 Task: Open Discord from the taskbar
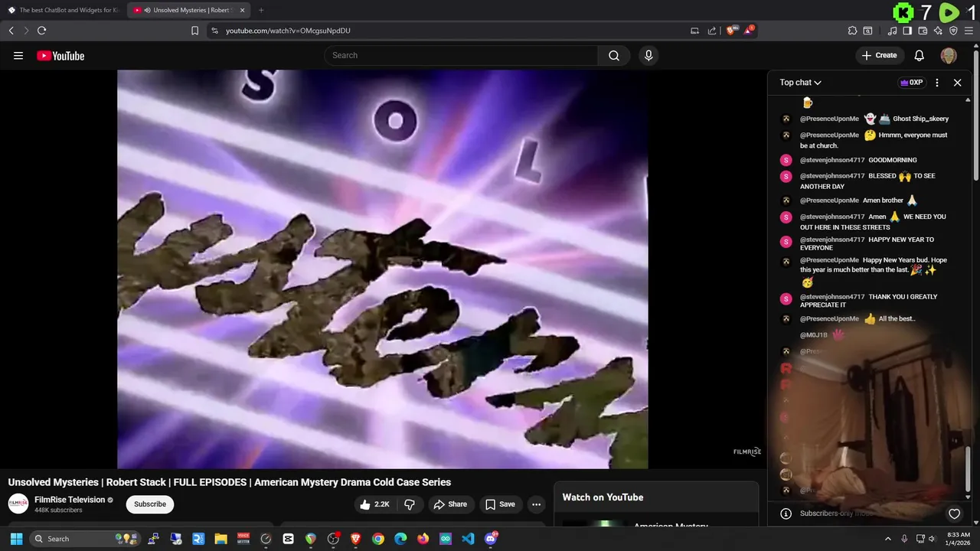(x=491, y=539)
